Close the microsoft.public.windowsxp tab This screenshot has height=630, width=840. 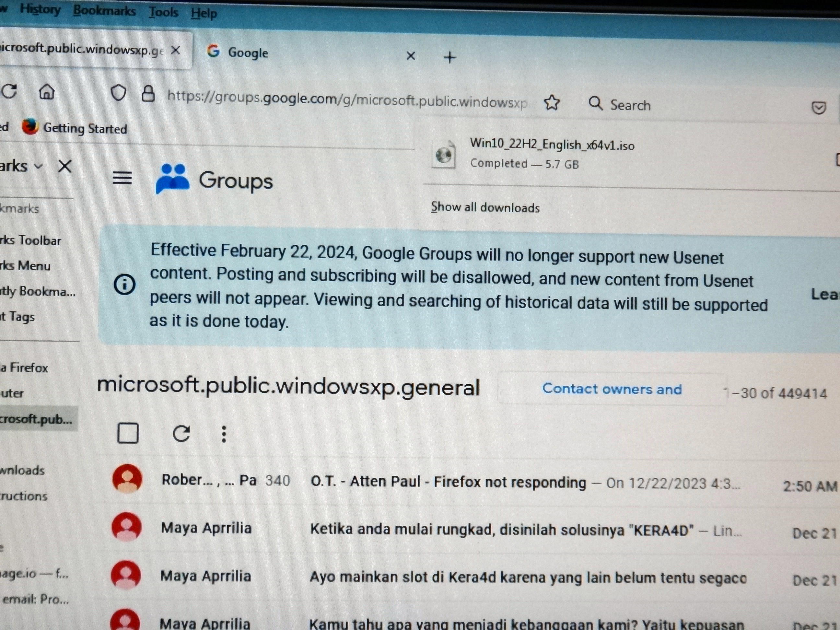175,50
